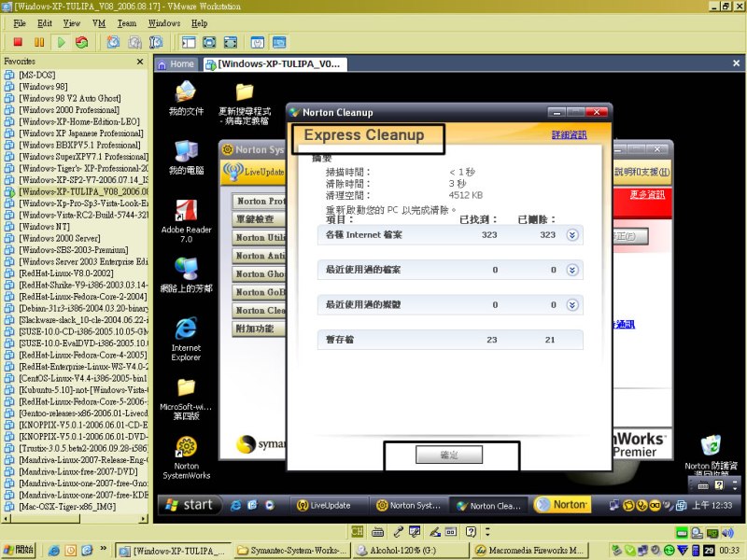Select 單鍵檢查 in SystemWorks sidebar

[260, 219]
